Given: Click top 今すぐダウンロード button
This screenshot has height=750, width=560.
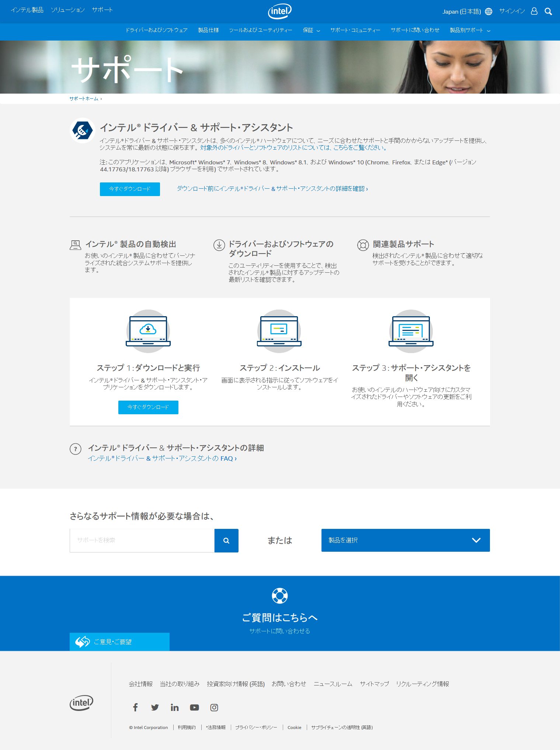Looking at the screenshot, I should tap(130, 189).
